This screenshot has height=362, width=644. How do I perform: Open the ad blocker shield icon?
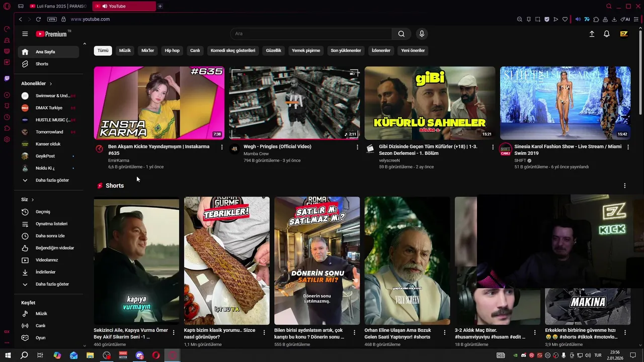547,19
